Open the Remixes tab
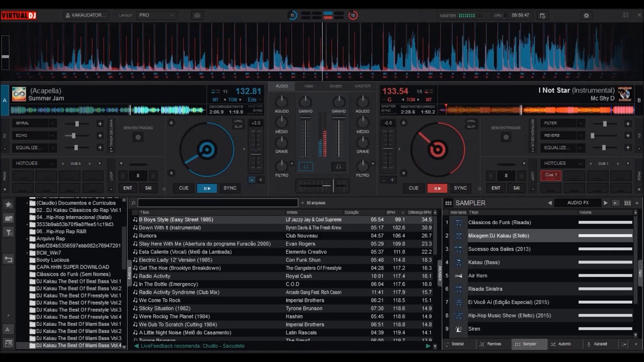644x362 pixels. tap(493, 344)
